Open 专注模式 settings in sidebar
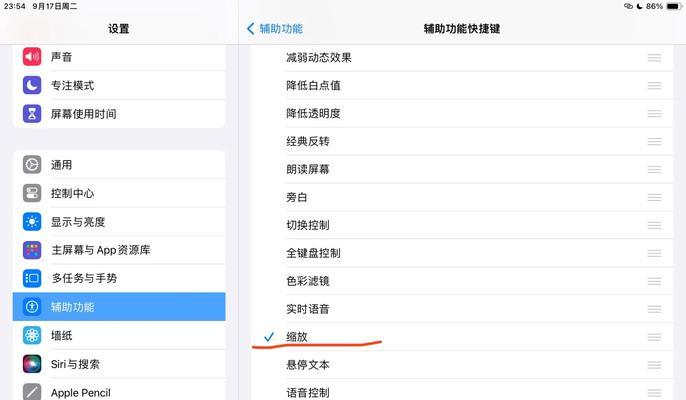The width and height of the screenshot is (686, 400). point(119,85)
